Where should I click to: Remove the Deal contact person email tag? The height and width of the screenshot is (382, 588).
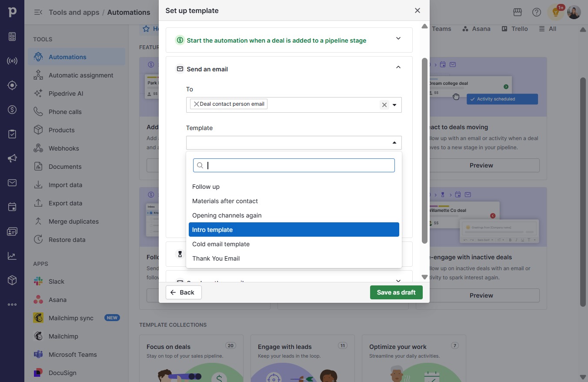[x=196, y=104]
